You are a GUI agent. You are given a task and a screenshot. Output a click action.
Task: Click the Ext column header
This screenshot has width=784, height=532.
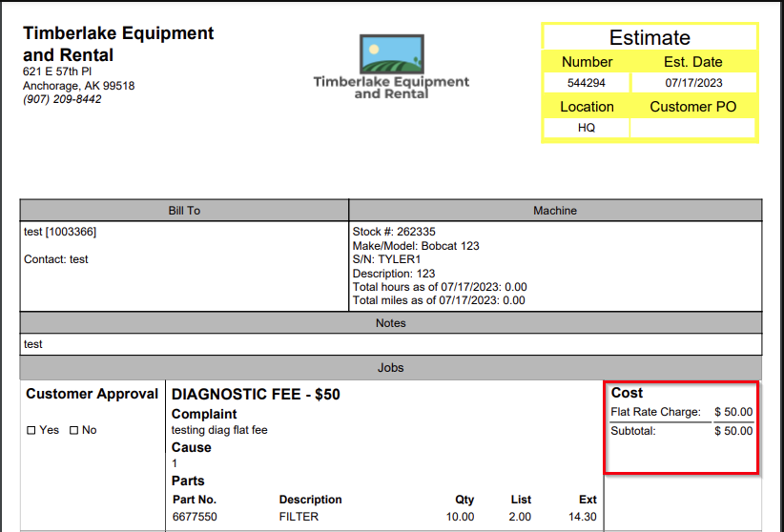[x=588, y=500]
